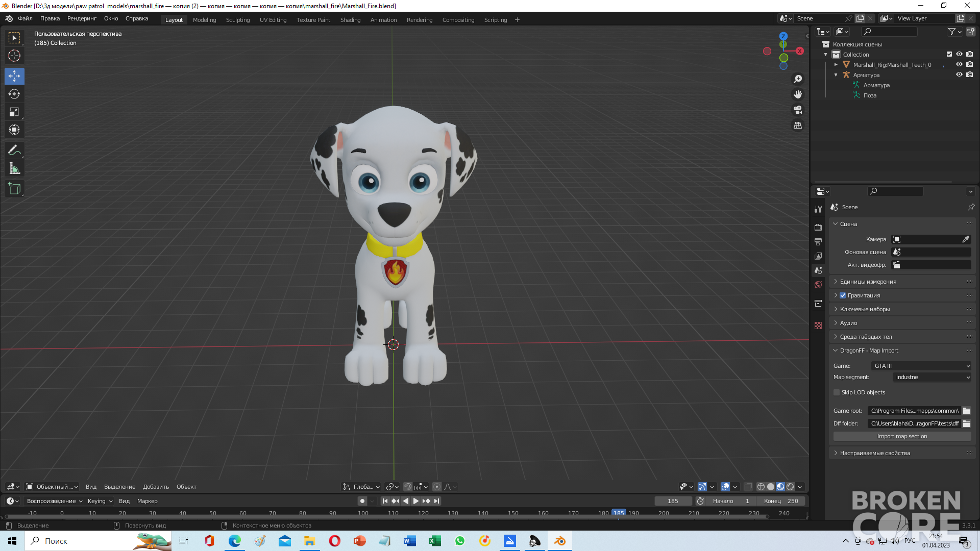Screen dimensions: 980x551
Task: Choose the 3D Cursor tool
Action: pos(14,56)
